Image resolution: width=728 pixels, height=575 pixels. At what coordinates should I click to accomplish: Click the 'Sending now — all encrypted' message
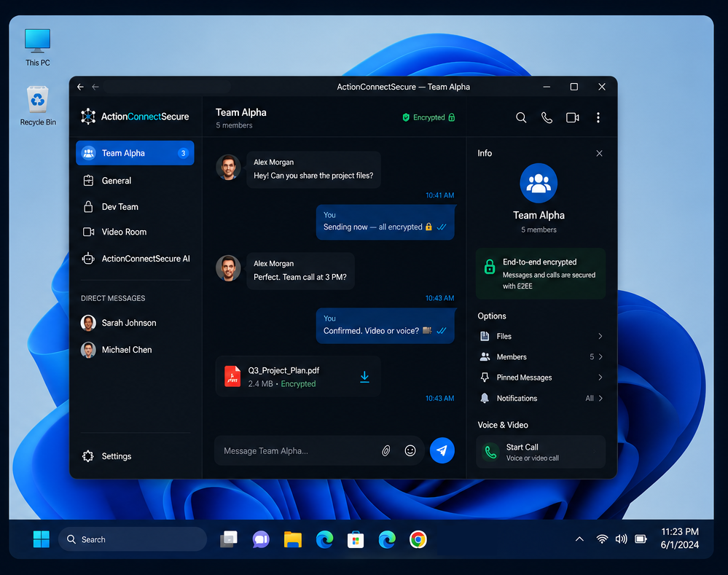(385, 222)
